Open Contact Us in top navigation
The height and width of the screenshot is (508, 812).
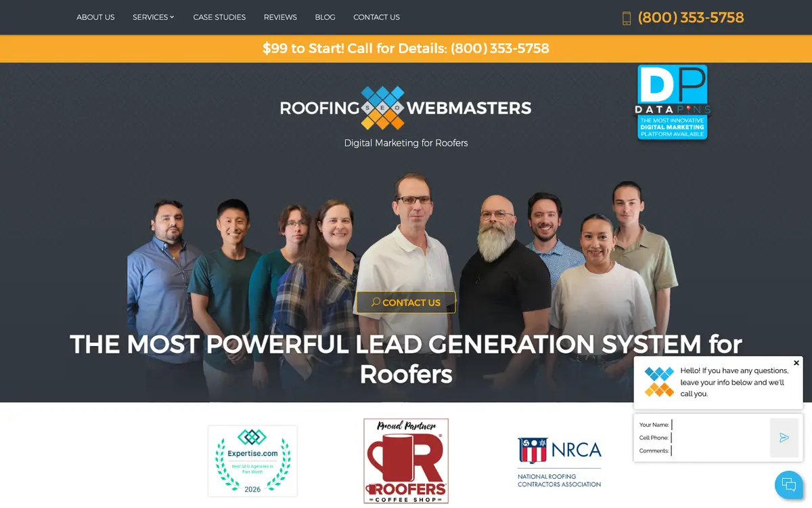coord(376,17)
